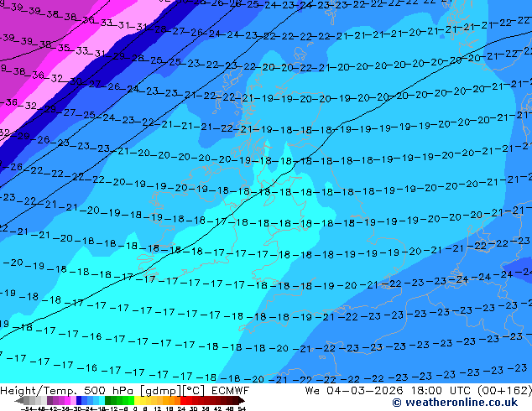The image size is (532, 411).
Task: Click the left gray arrow end of the color bar
Action: coord(19,401)
